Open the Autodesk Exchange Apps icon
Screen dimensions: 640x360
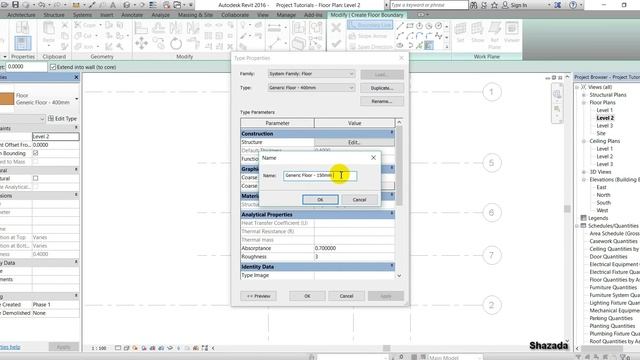click(x=558, y=5)
